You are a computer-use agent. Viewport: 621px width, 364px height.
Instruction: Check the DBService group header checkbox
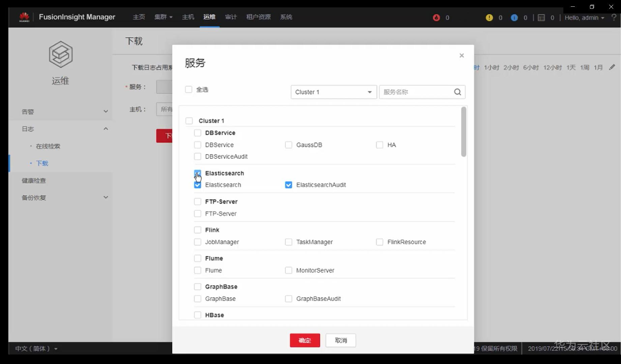coord(198,133)
